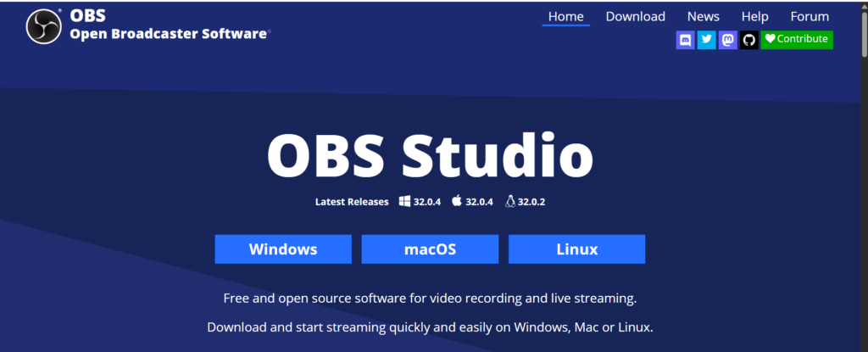Viewport: 868px width, 352px height.
Task: Click the Open Broadcaster Software title link
Action: 169,34
